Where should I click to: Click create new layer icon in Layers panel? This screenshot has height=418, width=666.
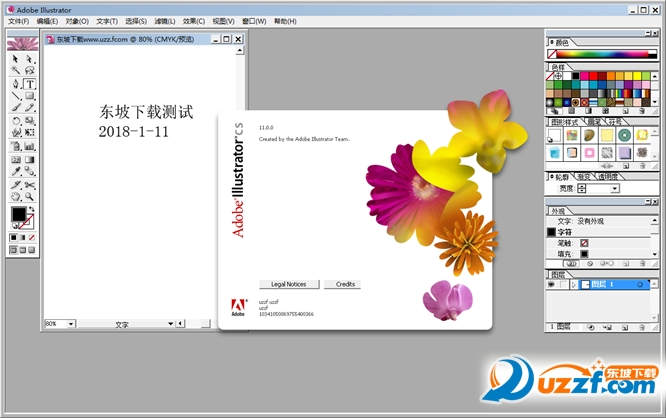(x=625, y=327)
